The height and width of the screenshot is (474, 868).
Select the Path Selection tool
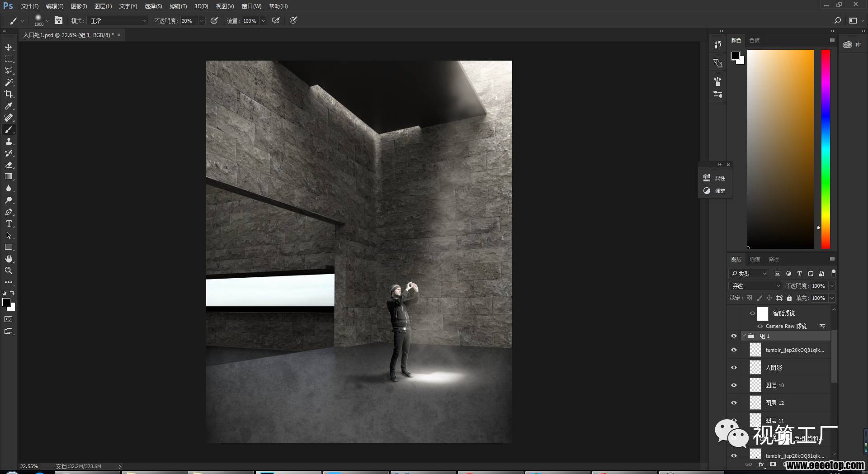(9, 236)
